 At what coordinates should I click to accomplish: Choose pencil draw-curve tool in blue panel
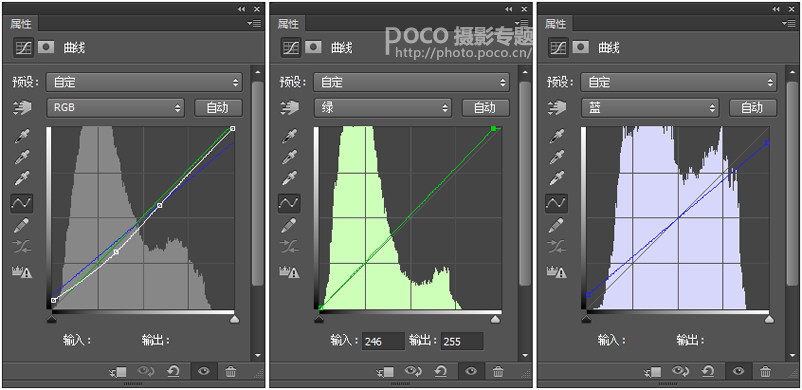(556, 225)
